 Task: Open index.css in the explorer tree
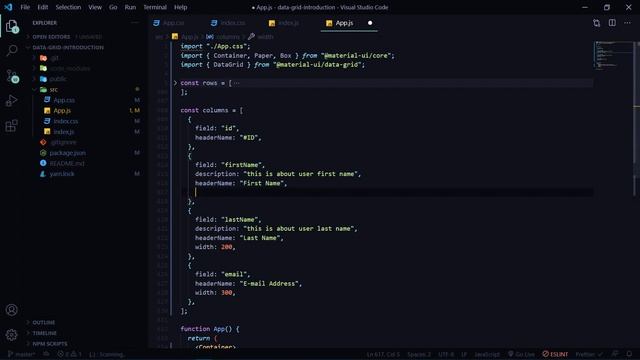coord(65,121)
